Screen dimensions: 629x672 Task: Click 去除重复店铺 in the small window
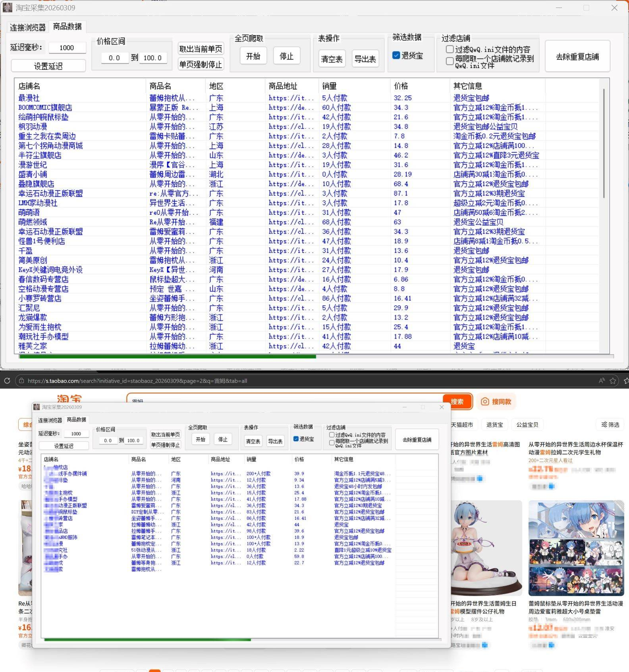417,440
